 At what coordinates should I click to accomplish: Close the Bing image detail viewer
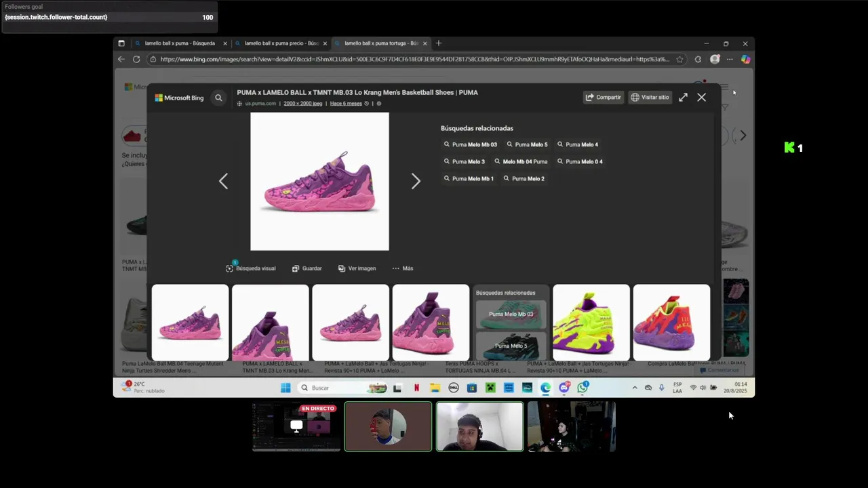coord(701,97)
